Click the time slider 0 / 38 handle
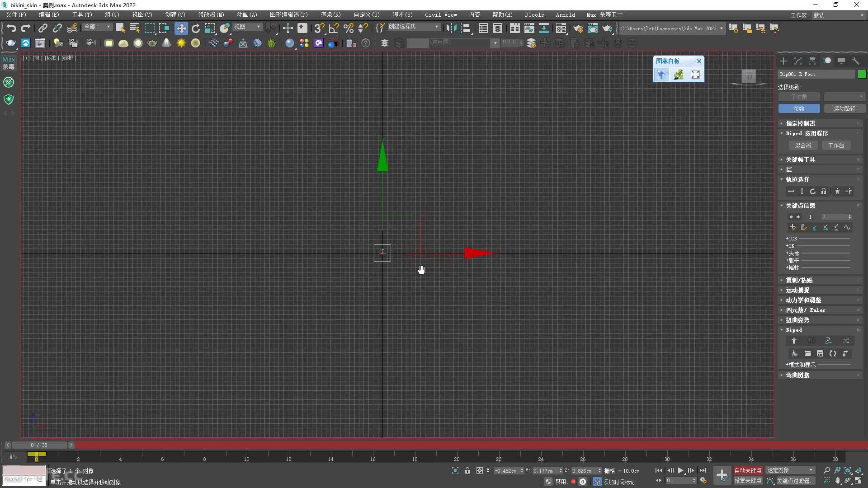868x488 pixels. click(39, 445)
